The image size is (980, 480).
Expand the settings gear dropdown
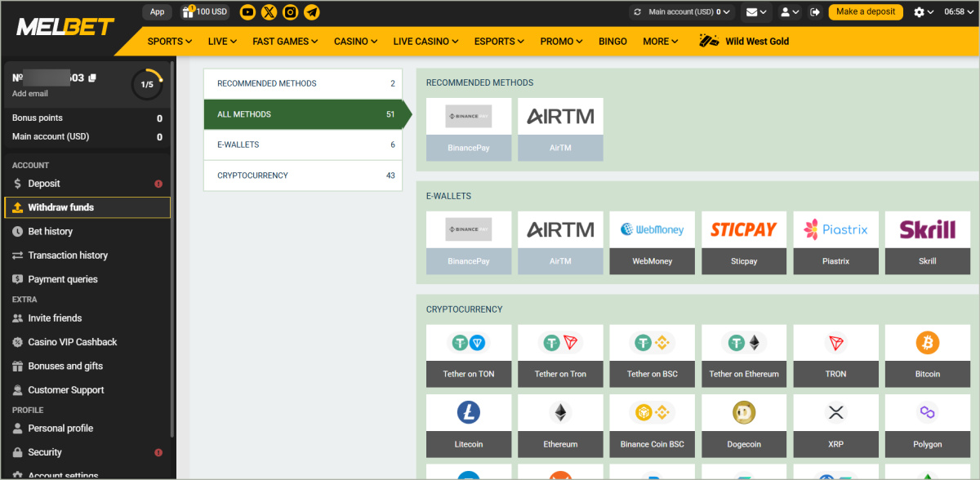pos(924,12)
